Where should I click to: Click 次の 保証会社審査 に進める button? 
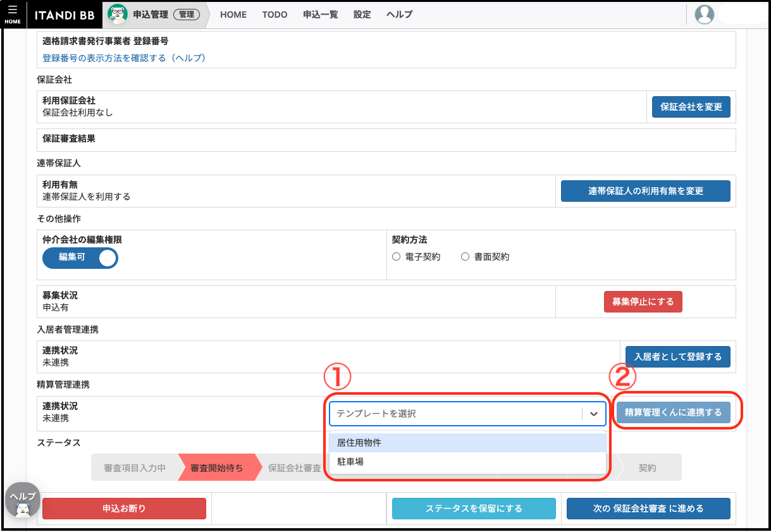coord(648,509)
